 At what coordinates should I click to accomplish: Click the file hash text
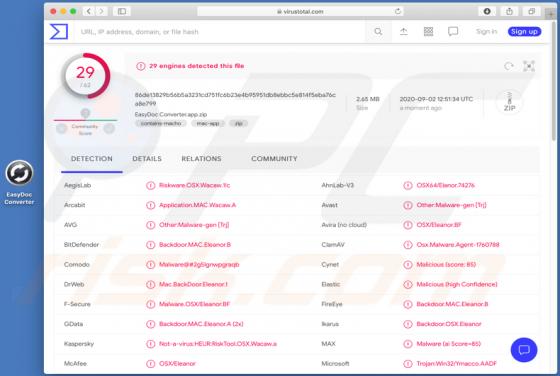point(235,99)
